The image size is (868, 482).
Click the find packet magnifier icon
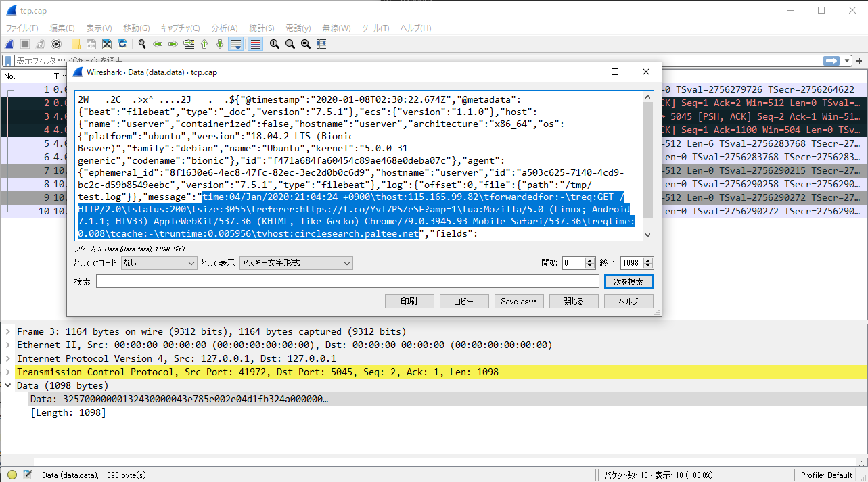[x=142, y=44]
